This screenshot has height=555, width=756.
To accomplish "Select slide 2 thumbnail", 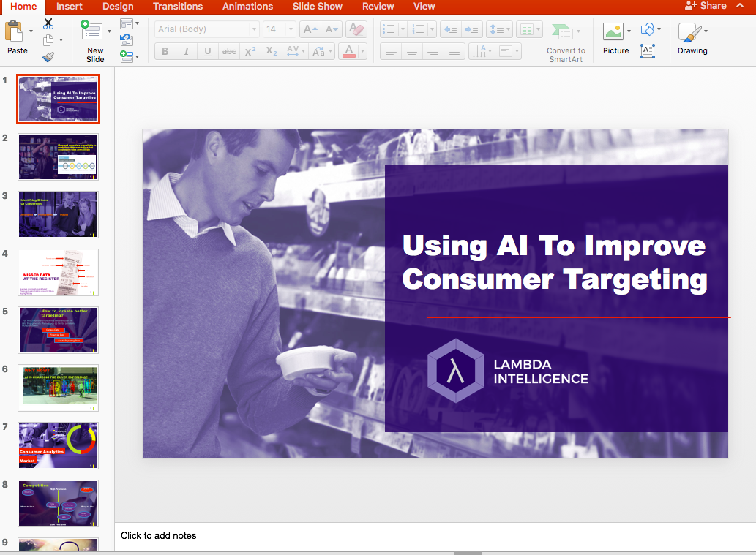I will point(59,156).
